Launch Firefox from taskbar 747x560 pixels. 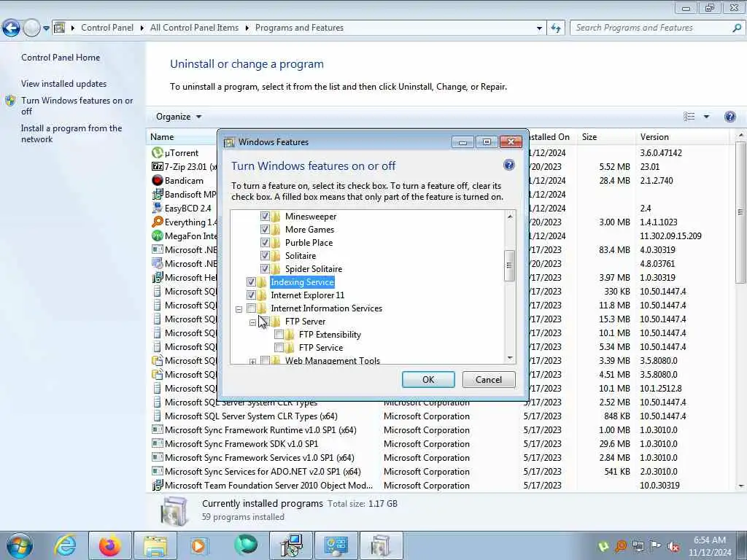tap(109, 545)
